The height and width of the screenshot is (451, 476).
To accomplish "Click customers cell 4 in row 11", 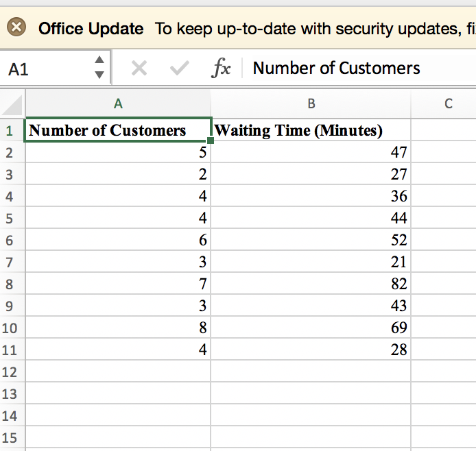I will pos(118,350).
